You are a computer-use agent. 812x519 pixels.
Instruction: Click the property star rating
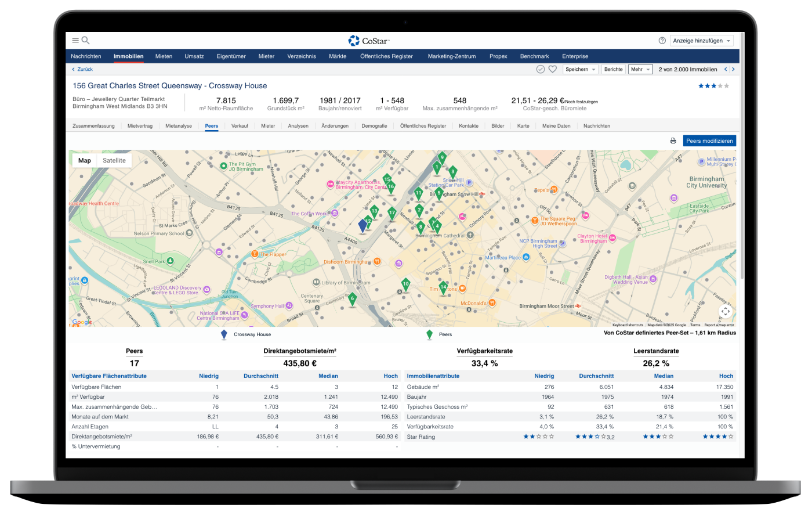713,86
